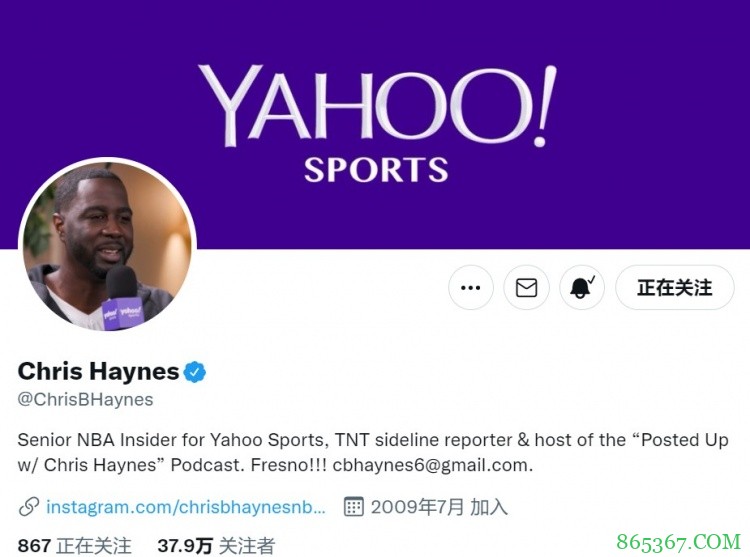
Task: Click the calendar joined-date icon
Action: 354,507
